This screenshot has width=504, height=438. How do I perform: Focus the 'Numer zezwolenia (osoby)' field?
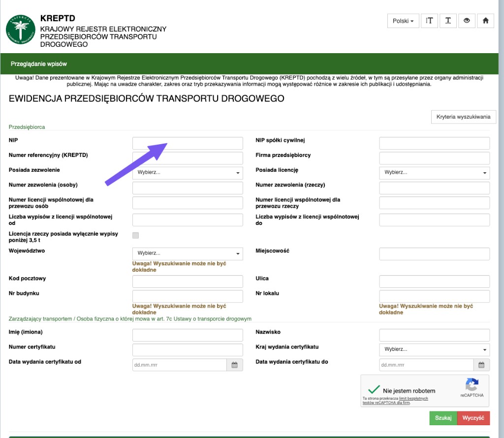[188, 188]
